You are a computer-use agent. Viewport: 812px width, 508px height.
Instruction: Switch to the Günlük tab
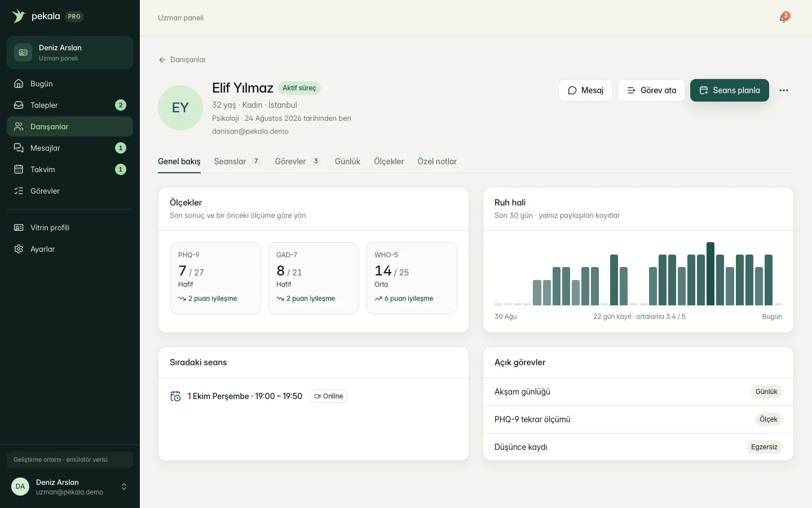pyautogui.click(x=347, y=161)
